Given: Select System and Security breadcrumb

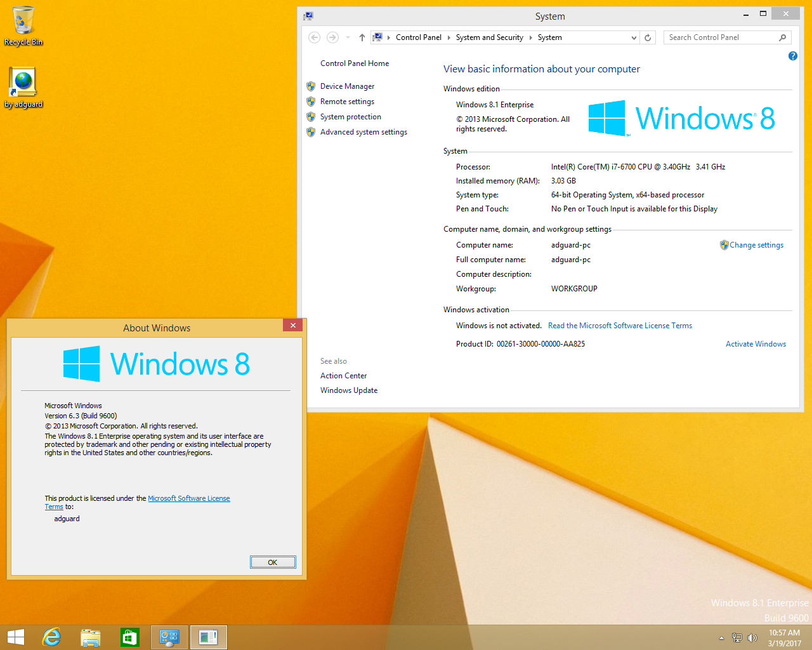Looking at the screenshot, I should (490, 37).
